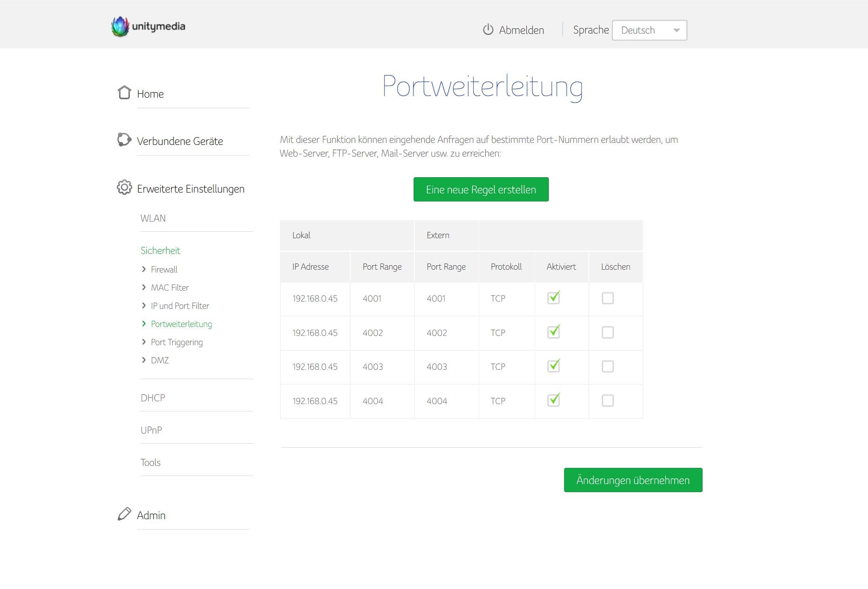
Task: Open the Sprache Deutsch dropdown
Action: point(649,30)
